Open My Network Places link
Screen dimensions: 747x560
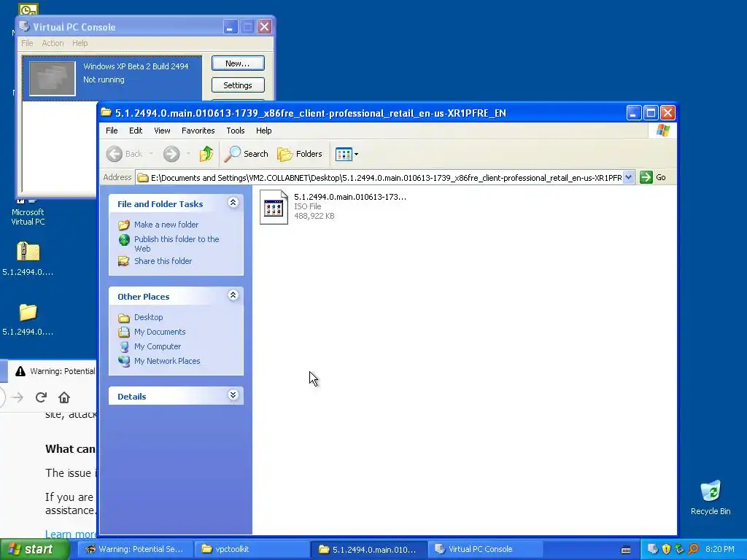[167, 361]
